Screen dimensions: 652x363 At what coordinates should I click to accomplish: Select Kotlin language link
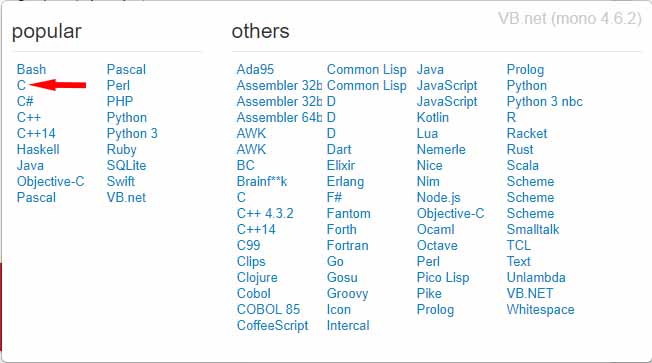(x=433, y=118)
